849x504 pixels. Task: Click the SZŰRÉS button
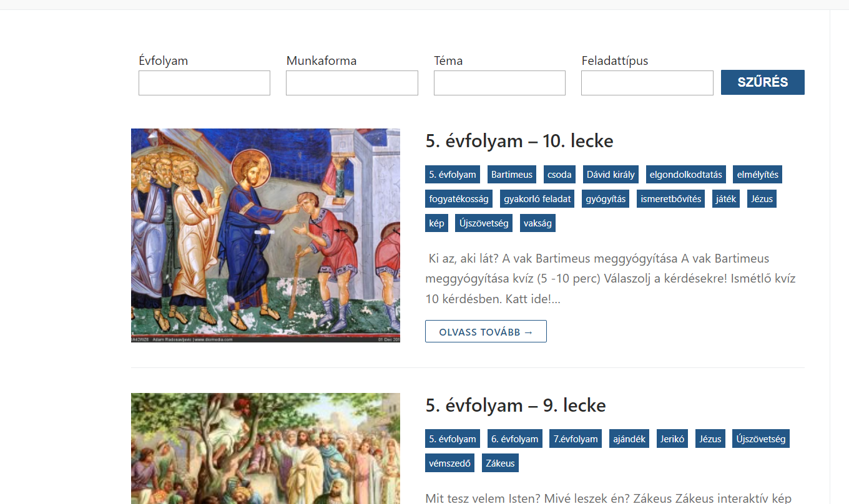click(763, 82)
